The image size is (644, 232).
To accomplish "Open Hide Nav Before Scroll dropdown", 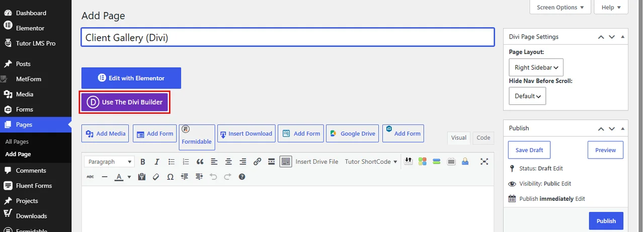I will pos(527,96).
